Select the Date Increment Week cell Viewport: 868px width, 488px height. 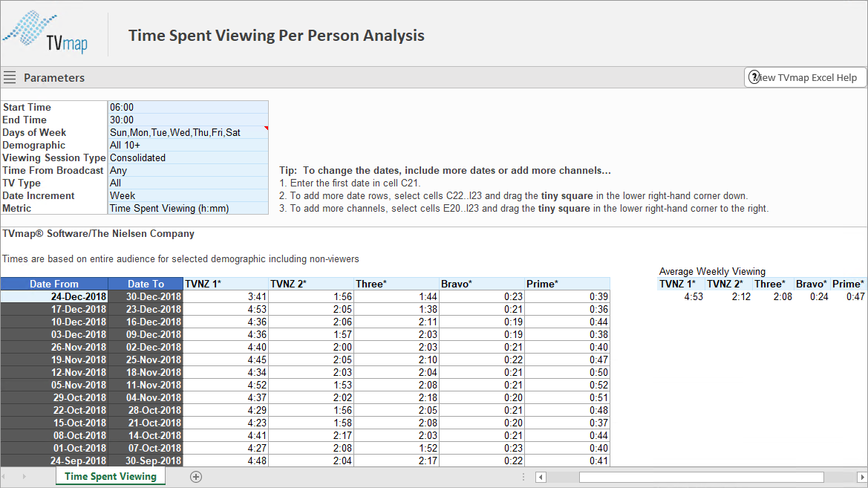188,195
